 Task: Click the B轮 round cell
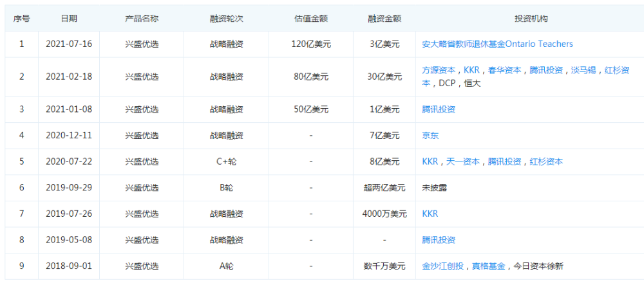[226, 188]
